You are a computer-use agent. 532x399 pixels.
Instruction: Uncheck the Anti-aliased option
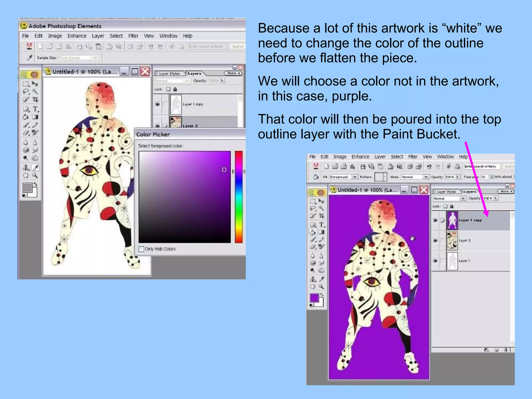(492, 177)
